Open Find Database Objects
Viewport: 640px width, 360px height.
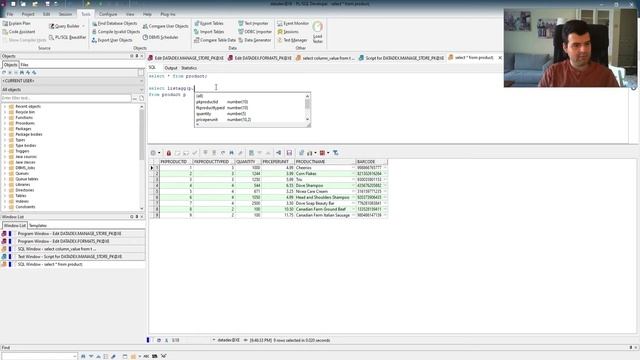pos(115,24)
